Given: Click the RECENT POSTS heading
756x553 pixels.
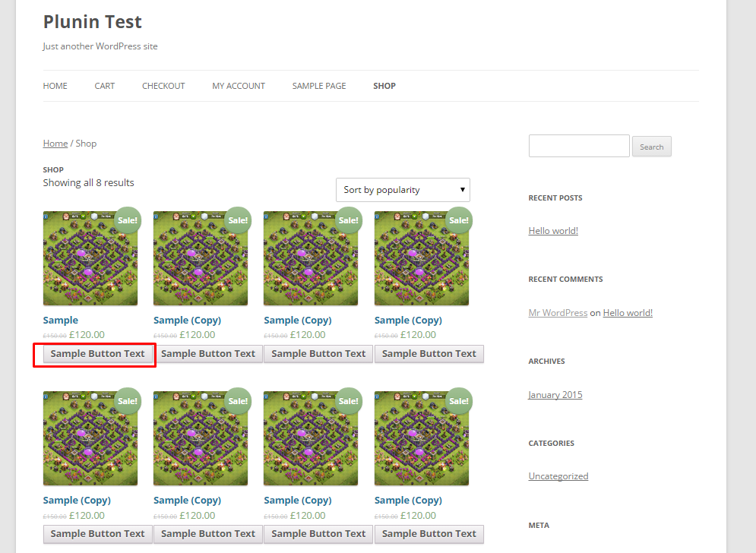Looking at the screenshot, I should [x=555, y=197].
